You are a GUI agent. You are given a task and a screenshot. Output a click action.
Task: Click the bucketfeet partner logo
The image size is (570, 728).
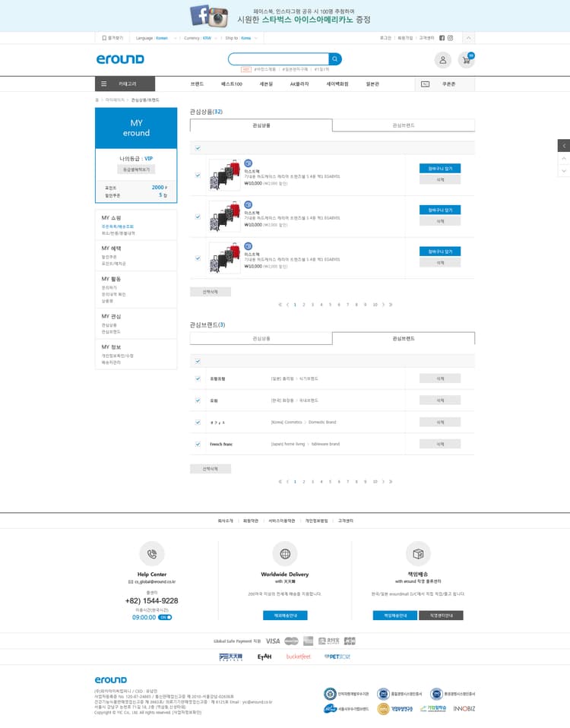coord(298,657)
